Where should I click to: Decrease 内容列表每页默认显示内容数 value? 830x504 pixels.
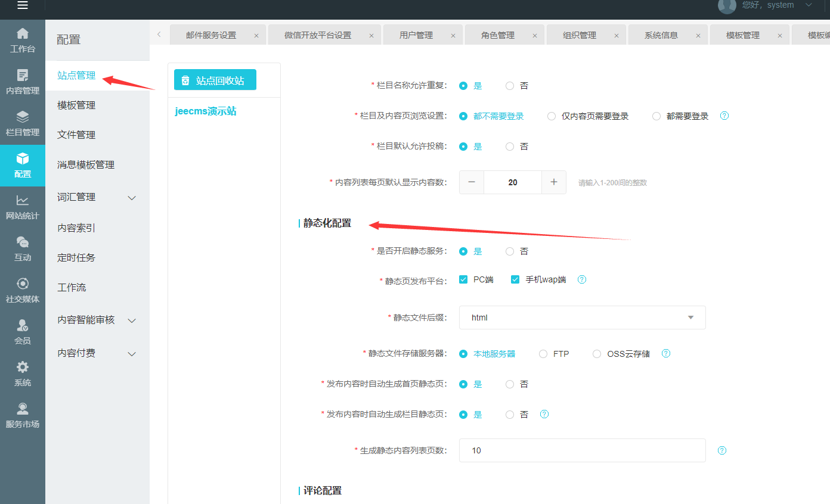(x=472, y=182)
